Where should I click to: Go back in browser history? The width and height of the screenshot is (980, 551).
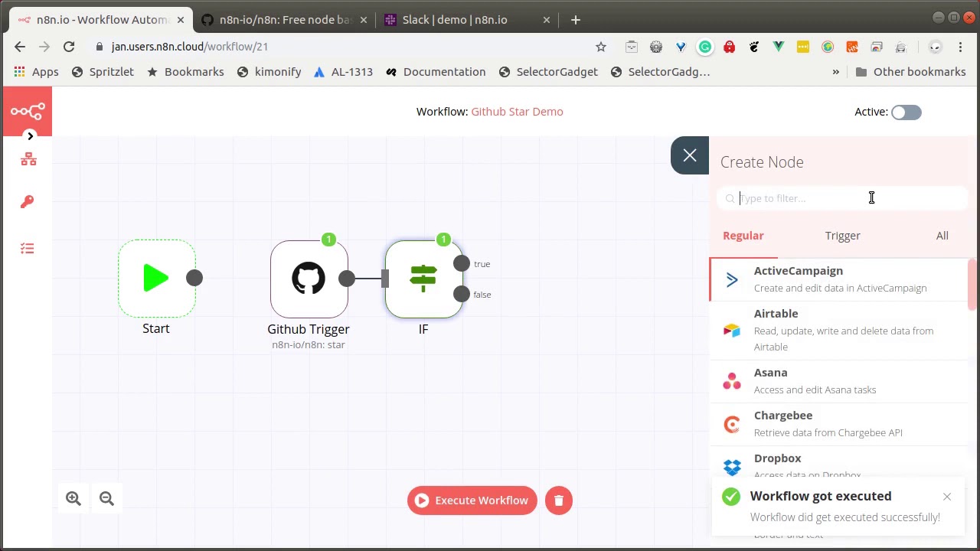click(20, 47)
